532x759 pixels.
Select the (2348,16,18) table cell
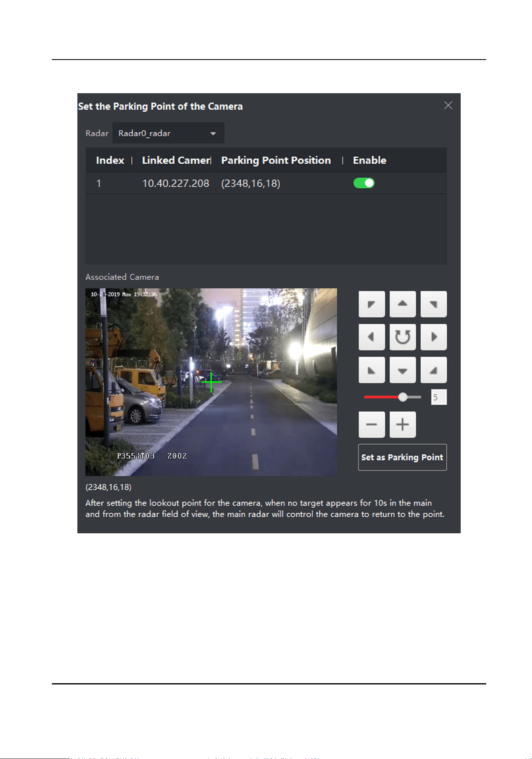(x=251, y=184)
